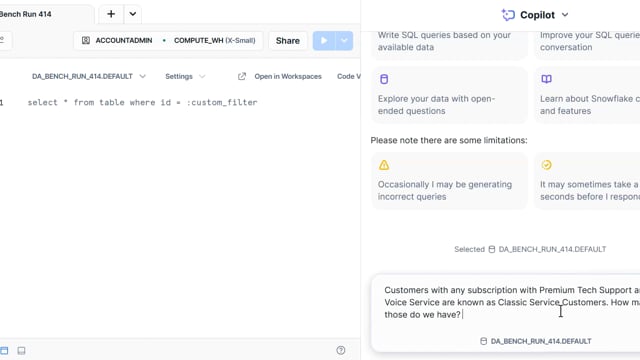
Task: Open the ACCOUNTADMIN role and warehouse selector
Action: click(x=168, y=40)
